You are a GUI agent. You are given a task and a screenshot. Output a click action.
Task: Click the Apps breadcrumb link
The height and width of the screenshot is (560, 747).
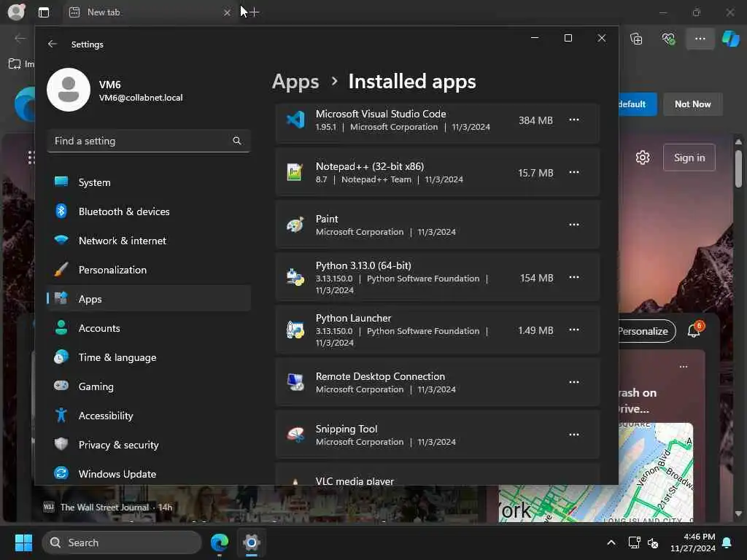point(295,82)
